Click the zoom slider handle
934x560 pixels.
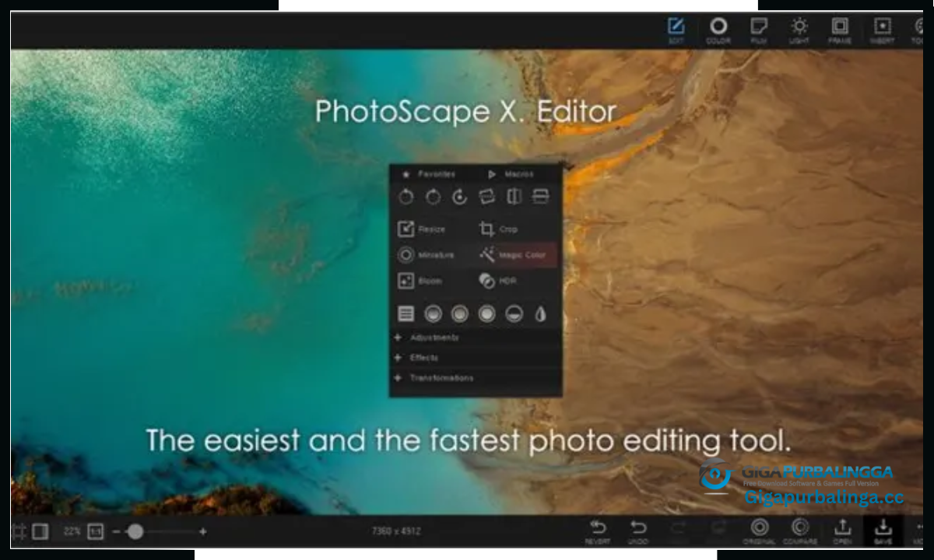(x=135, y=532)
